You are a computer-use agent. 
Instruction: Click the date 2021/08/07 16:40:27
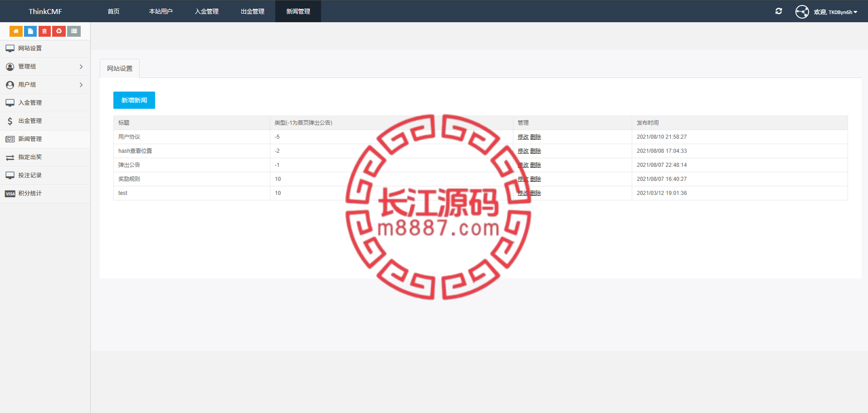point(662,179)
